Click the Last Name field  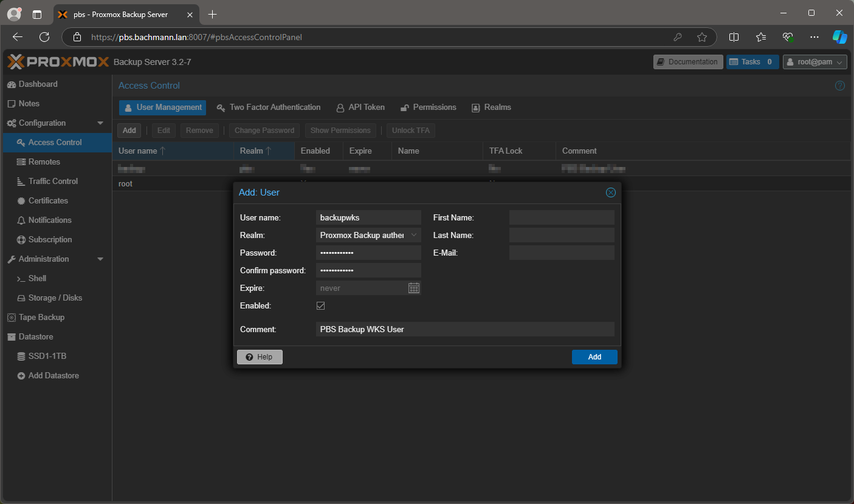[562, 235]
